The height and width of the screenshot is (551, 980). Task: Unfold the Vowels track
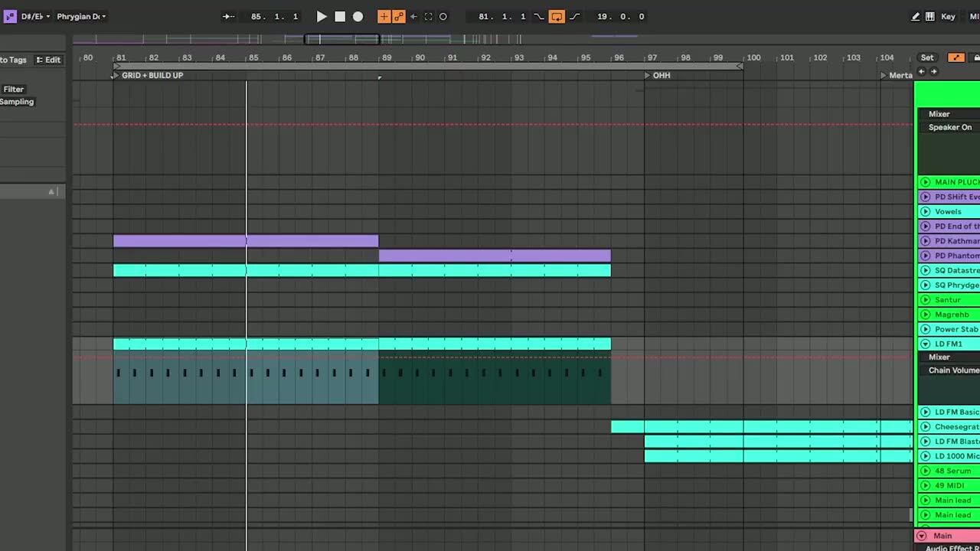point(925,211)
